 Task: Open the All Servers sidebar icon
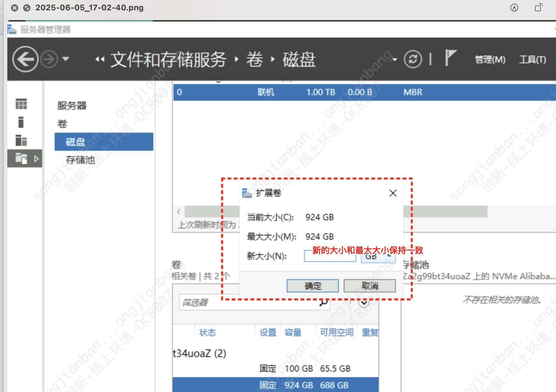tap(21, 141)
